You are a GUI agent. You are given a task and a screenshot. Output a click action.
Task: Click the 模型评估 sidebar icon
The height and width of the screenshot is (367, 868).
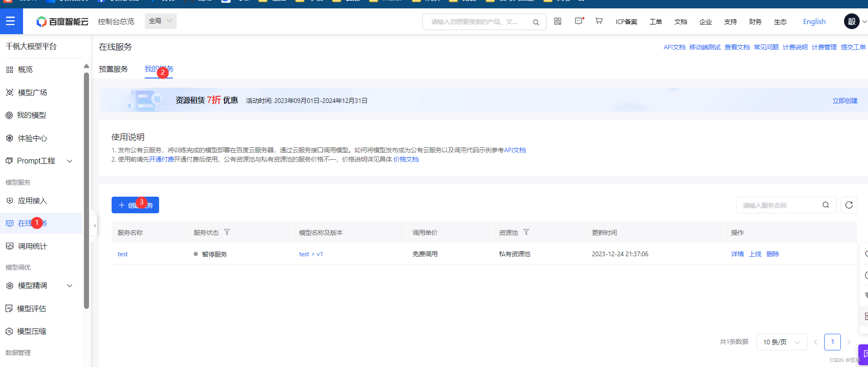coord(9,308)
